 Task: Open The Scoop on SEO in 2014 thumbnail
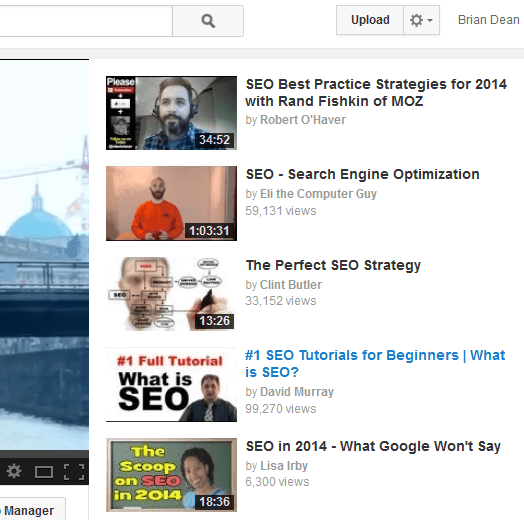[171, 475]
